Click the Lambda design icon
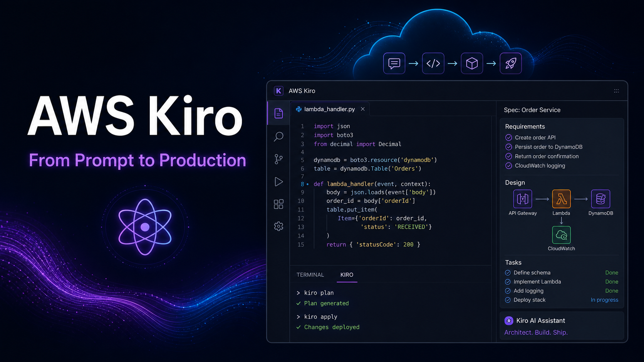The height and width of the screenshot is (362, 644). click(x=561, y=199)
